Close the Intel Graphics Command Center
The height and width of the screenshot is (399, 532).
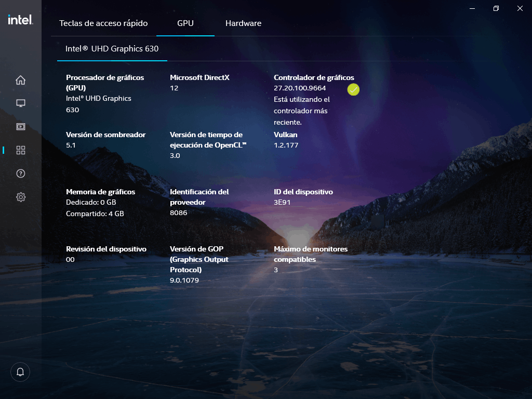point(520,8)
